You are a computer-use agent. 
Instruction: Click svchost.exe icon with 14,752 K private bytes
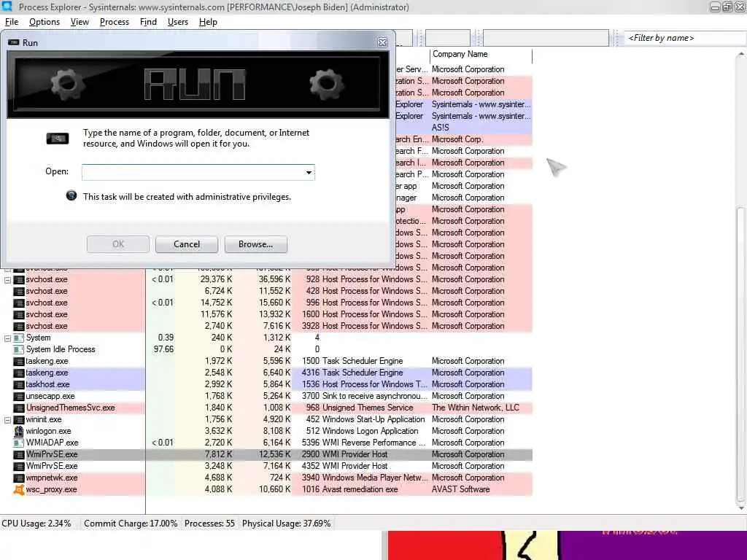pyautogui.click(x=18, y=303)
